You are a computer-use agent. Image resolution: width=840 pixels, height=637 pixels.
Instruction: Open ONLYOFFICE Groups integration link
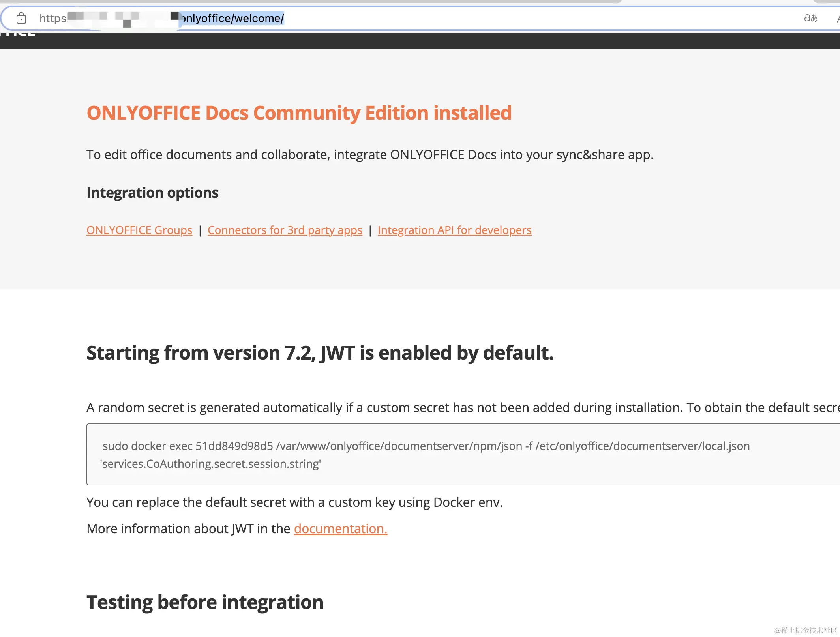[139, 230]
